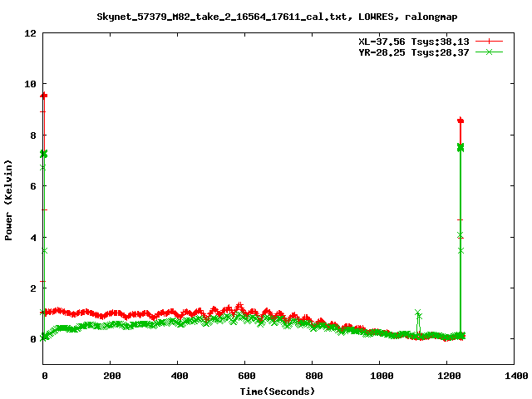The image size is (532, 399).
Task: Click the x-axis tick label 200
Action: pyautogui.click(x=112, y=376)
